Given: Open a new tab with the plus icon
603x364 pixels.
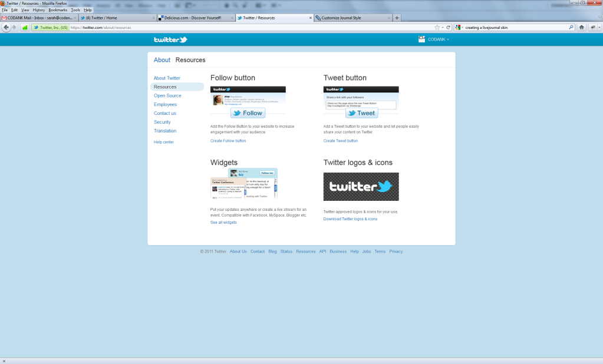Looking at the screenshot, I should 397,18.
